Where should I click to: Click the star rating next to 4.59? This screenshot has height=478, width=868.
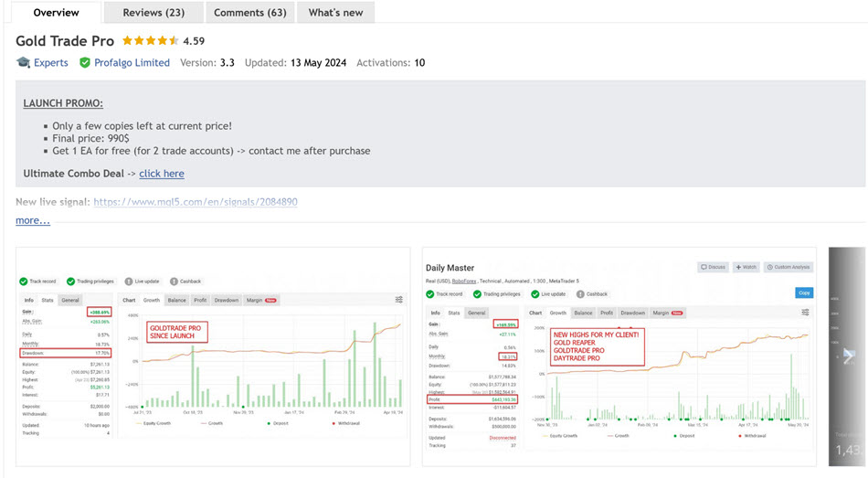click(x=150, y=40)
